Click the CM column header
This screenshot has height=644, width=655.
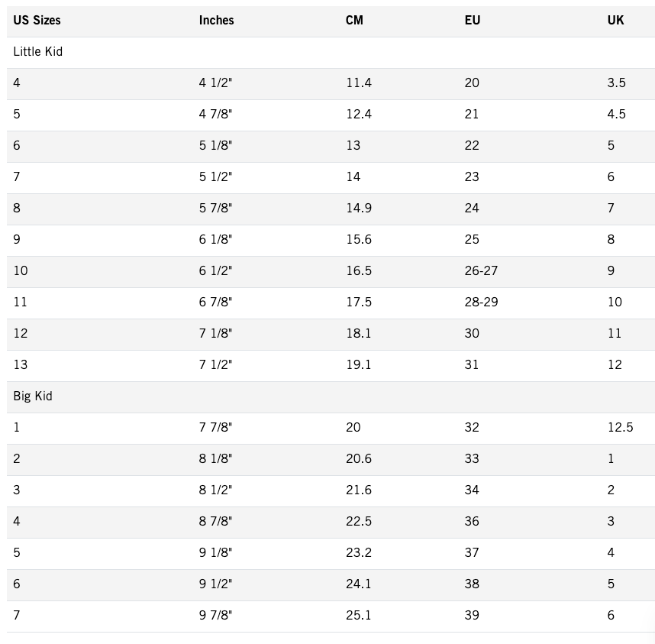point(354,20)
